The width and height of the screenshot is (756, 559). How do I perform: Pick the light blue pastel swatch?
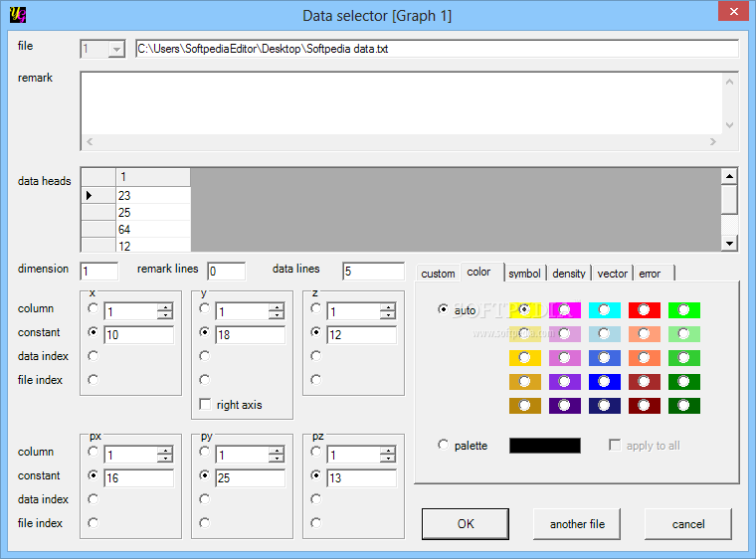605,334
